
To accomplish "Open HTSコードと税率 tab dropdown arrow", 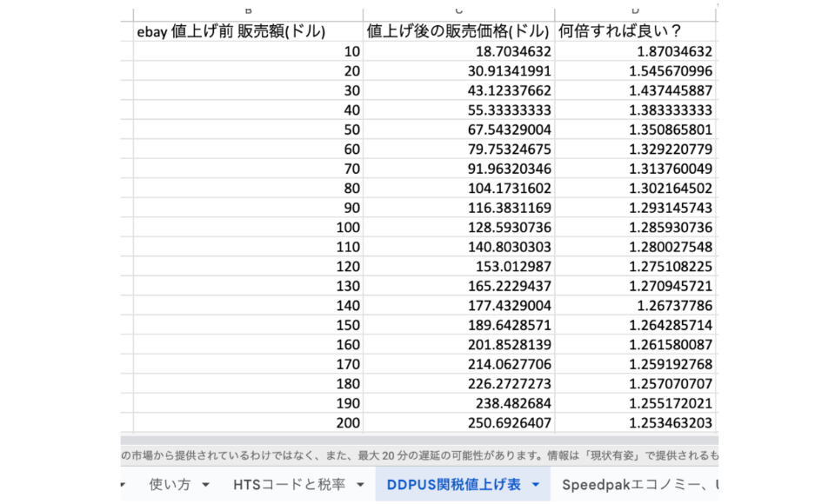I will [x=361, y=484].
